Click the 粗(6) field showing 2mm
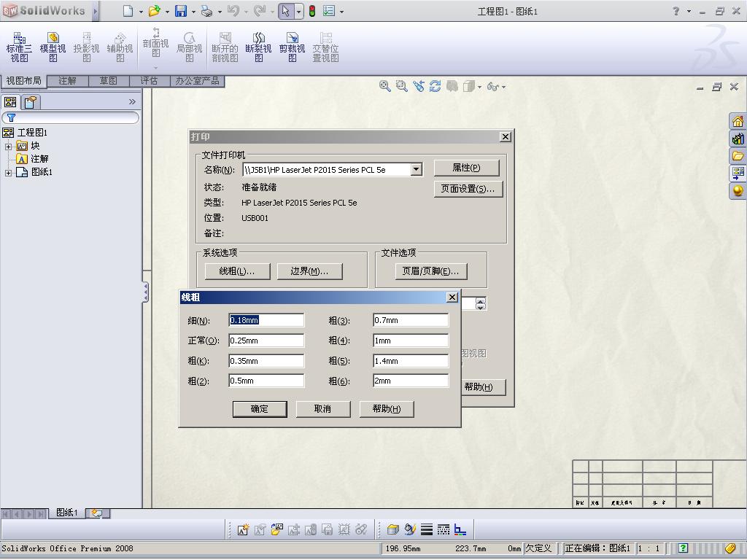 coord(411,381)
